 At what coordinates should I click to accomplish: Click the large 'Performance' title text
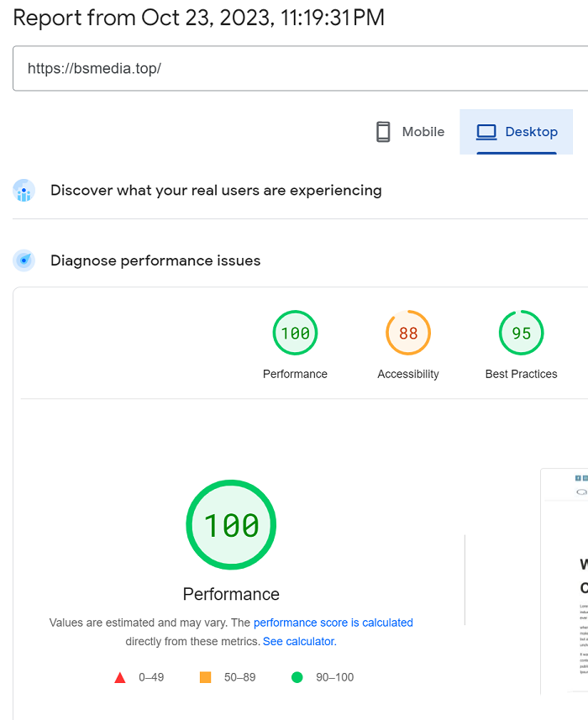[x=231, y=594]
